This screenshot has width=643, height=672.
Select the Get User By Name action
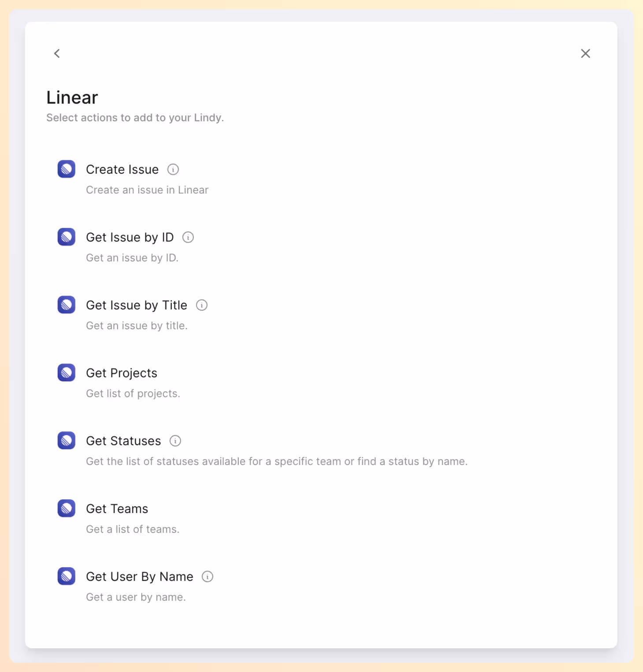pos(139,577)
